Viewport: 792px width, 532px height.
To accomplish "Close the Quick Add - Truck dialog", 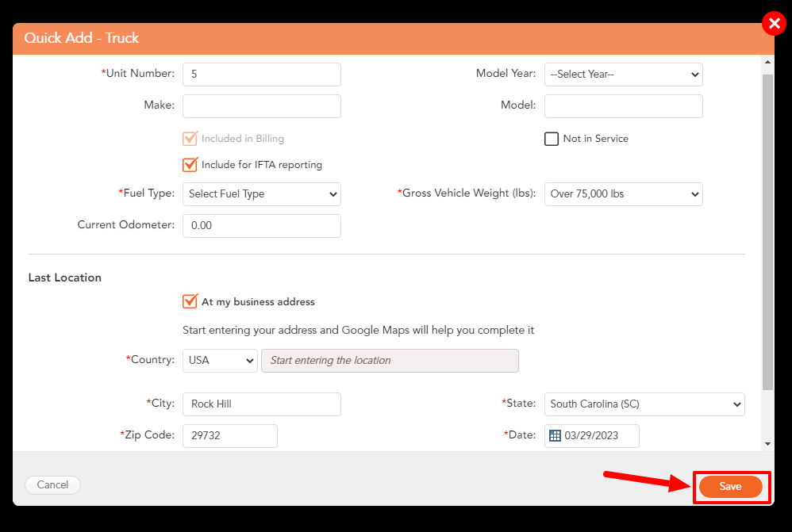I will coord(774,23).
